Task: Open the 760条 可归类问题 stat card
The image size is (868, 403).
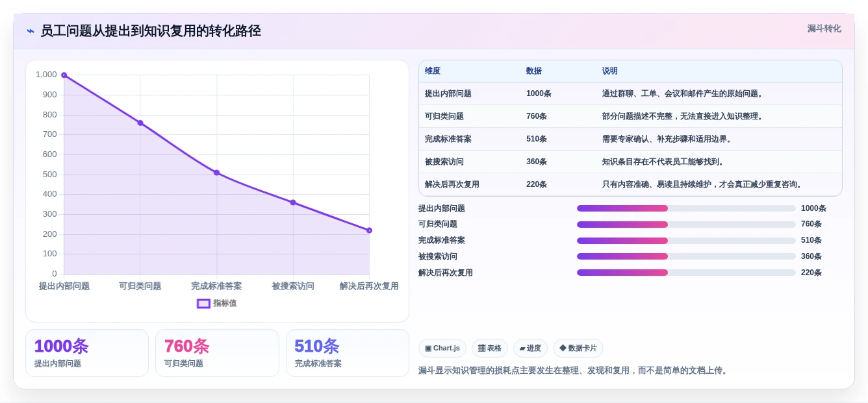Action: (217, 353)
